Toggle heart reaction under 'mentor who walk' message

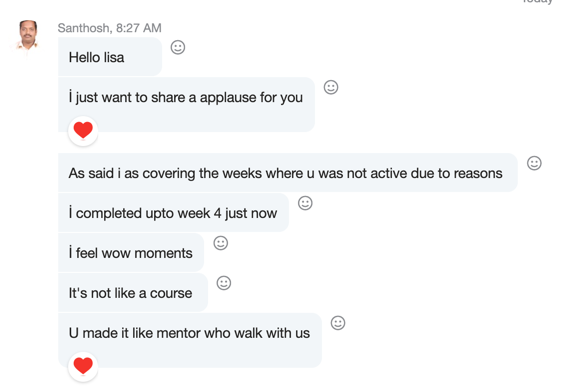[83, 367]
